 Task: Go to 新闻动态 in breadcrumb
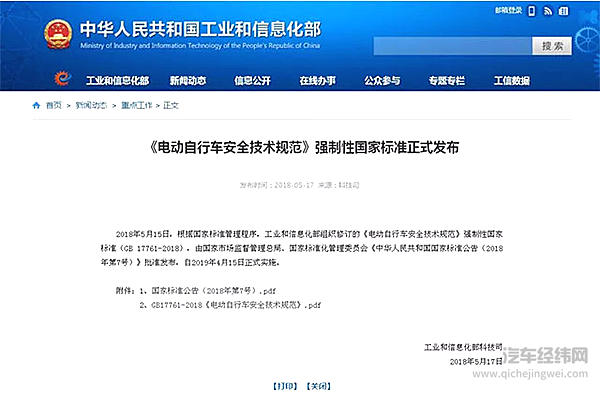[91, 105]
